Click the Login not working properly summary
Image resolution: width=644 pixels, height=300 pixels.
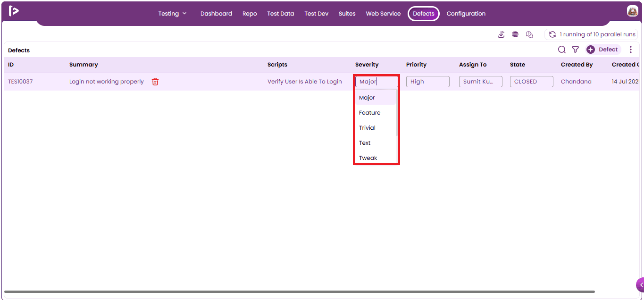[x=107, y=82]
